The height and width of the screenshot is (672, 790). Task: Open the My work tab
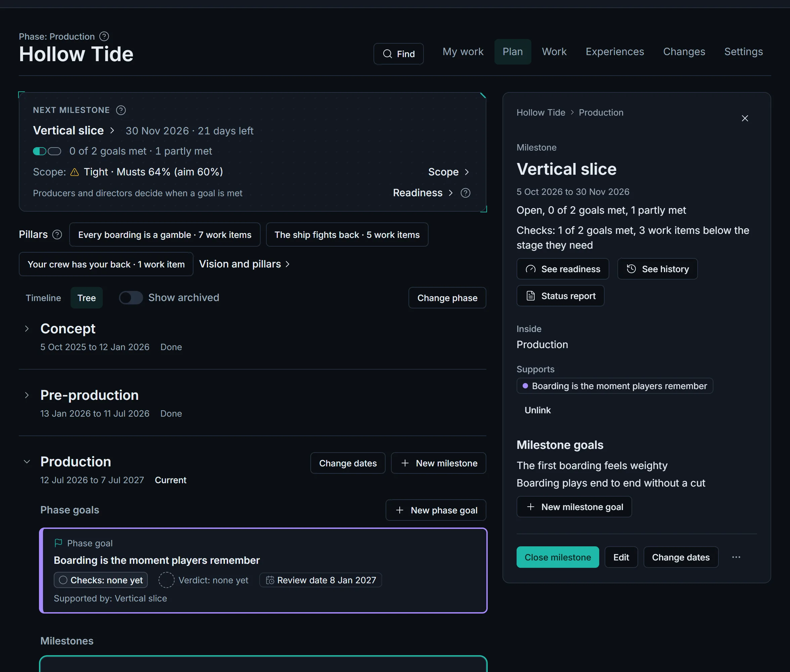pyautogui.click(x=463, y=52)
